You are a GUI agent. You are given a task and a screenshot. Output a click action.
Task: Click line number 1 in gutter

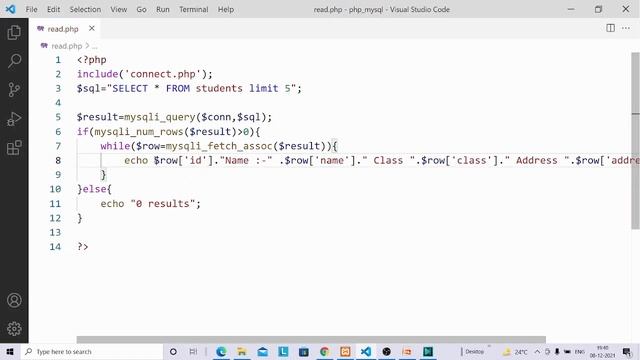point(58,60)
